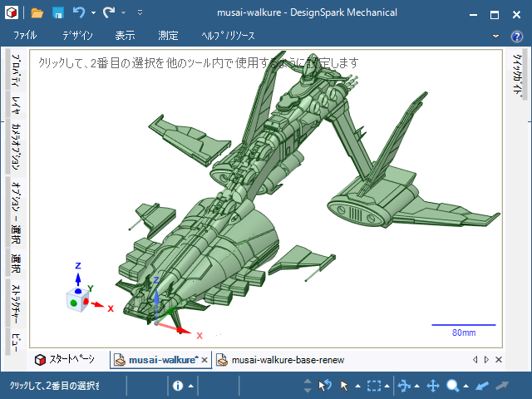Close the musai-walkure document tab
Image resolution: width=532 pixels, height=399 pixels.
pyautogui.click(x=204, y=360)
